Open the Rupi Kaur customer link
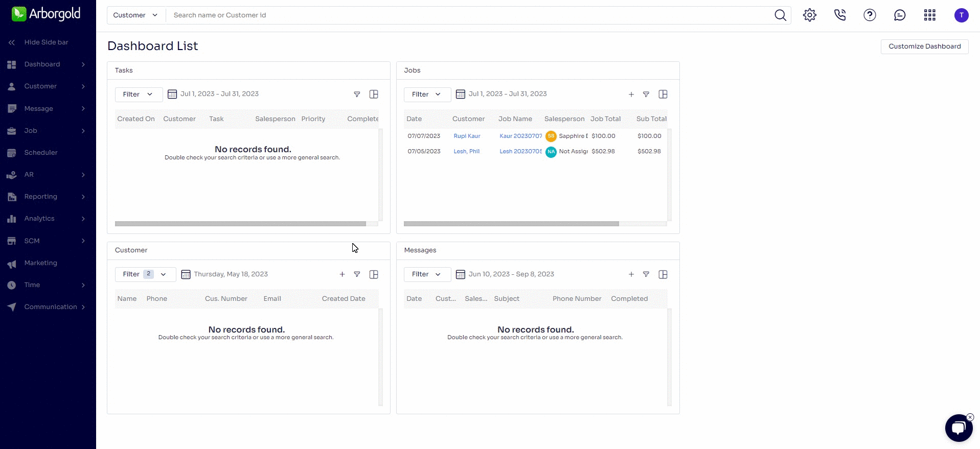This screenshot has width=980, height=449. point(467,136)
